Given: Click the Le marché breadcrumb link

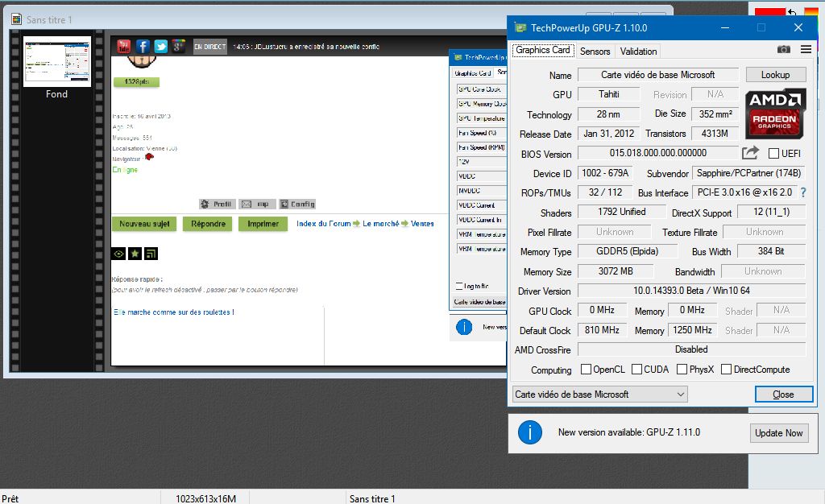Looking at the screenshot, I should [380, 223].
